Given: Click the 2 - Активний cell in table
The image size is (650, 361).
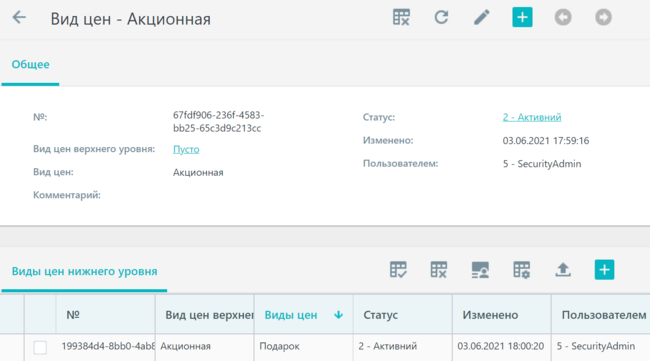Looking at the screenshot, I should [x=388, y=346].
